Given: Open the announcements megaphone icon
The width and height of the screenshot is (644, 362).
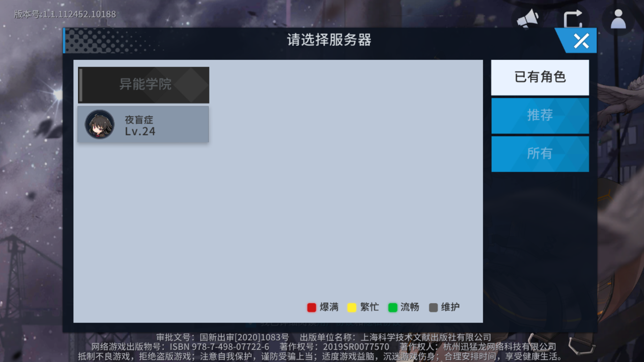Looking at the screenshot, I should point(528,19).
